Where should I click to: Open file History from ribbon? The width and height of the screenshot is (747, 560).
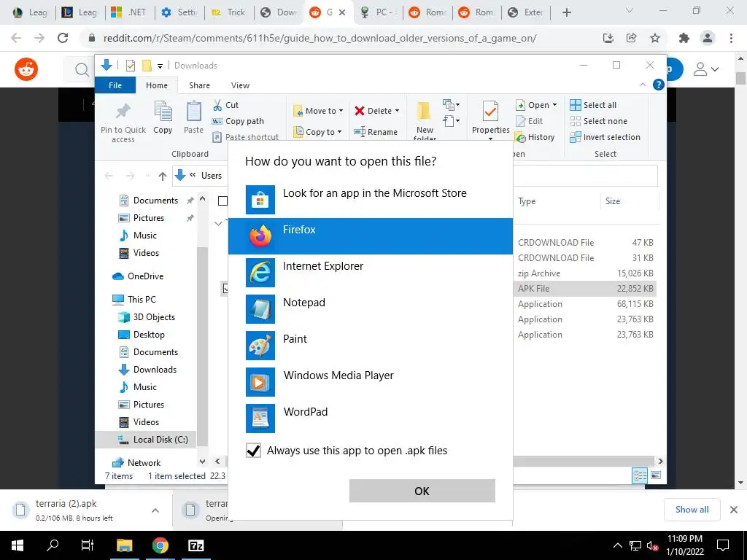point(535,137)
